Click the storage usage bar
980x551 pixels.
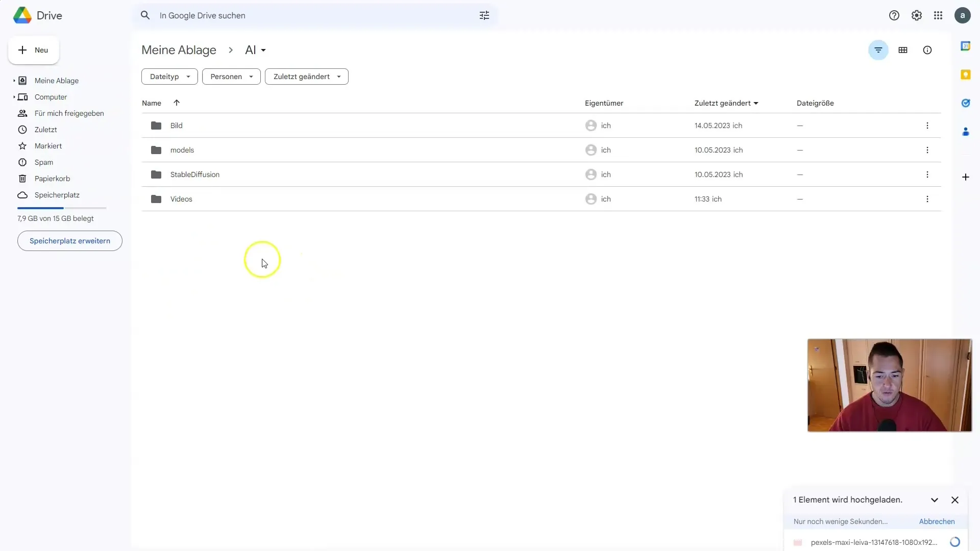[62, 208]
